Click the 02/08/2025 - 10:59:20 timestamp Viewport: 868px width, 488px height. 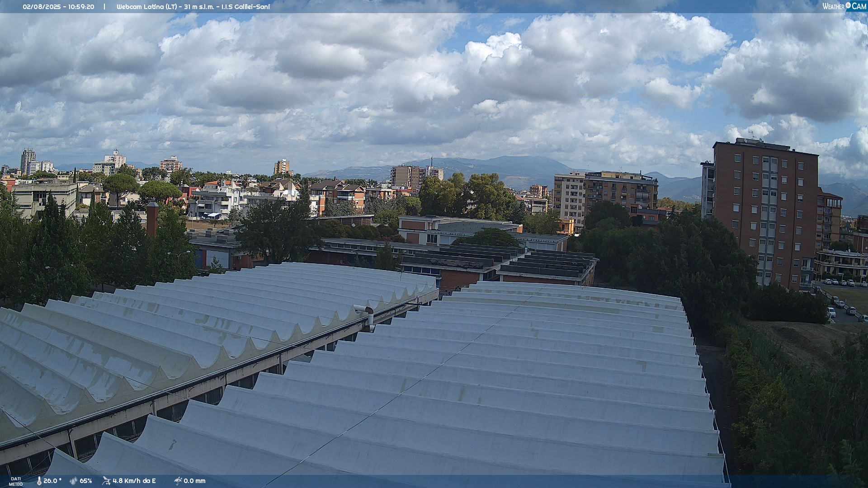[x=58, y=7]
